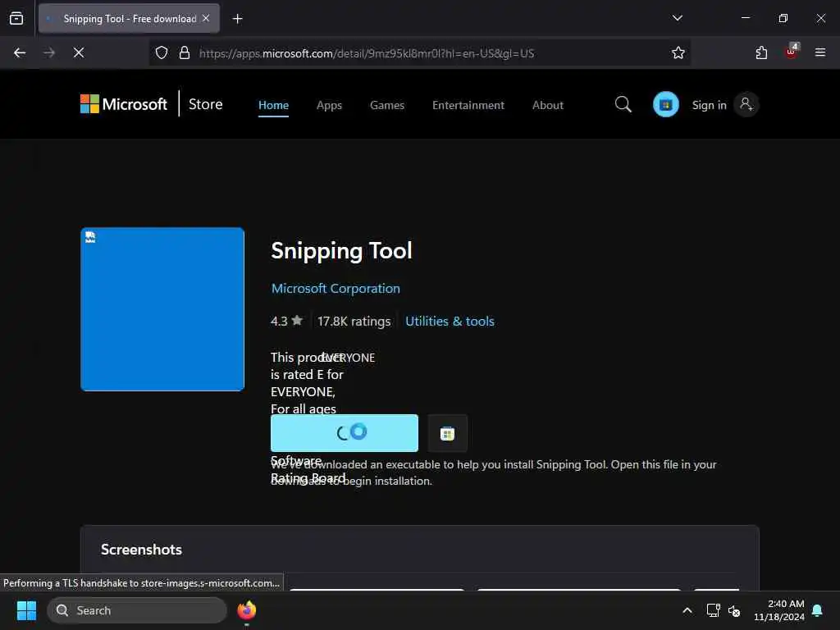The width and height of the screenshot is (840, 630).
Task: Bookmark this page with the star
Action: coord(678,52)
